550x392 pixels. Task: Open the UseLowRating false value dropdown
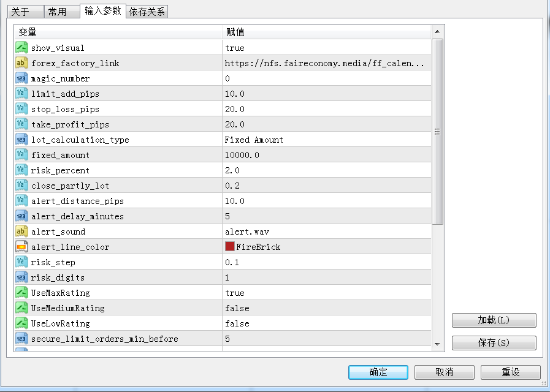pyautogui.click(x=237, y=323)
